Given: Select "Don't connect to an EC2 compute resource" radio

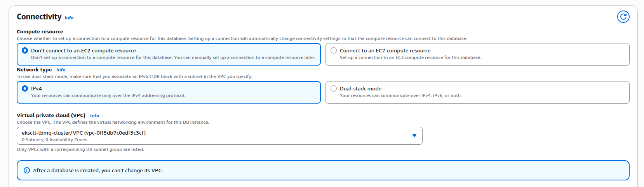Looking at the screenshot, I should 25,50.
